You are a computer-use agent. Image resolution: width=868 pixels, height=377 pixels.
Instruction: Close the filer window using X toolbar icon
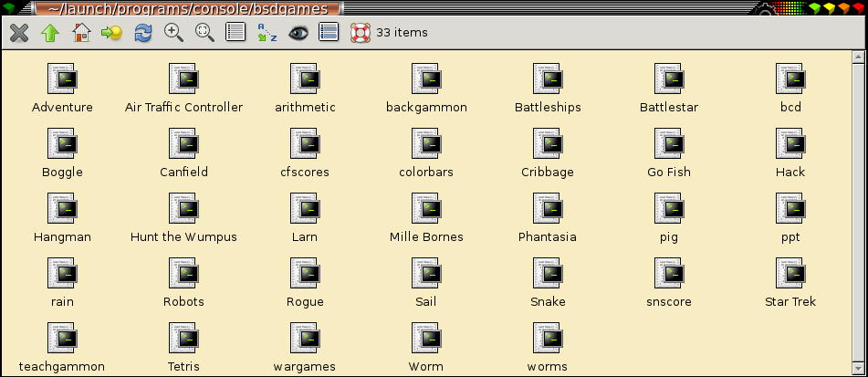[x=19, y=33]
